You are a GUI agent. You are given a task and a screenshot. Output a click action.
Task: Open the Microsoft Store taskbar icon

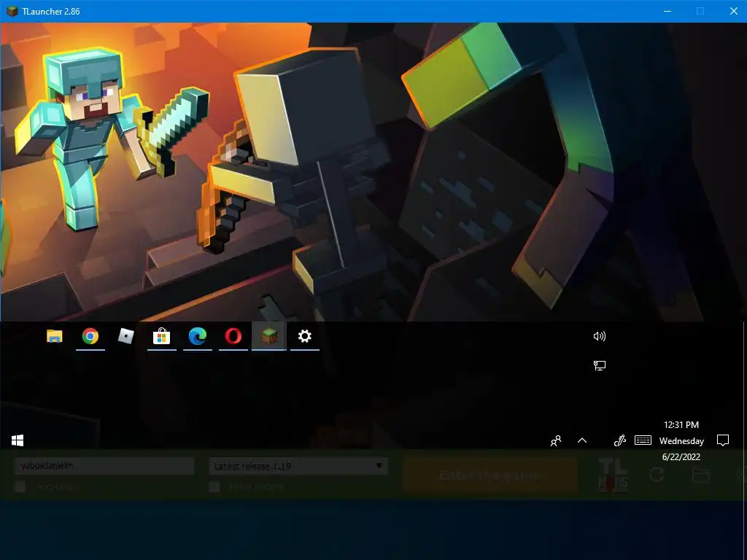pyautogui.click(x=161, y=336)
